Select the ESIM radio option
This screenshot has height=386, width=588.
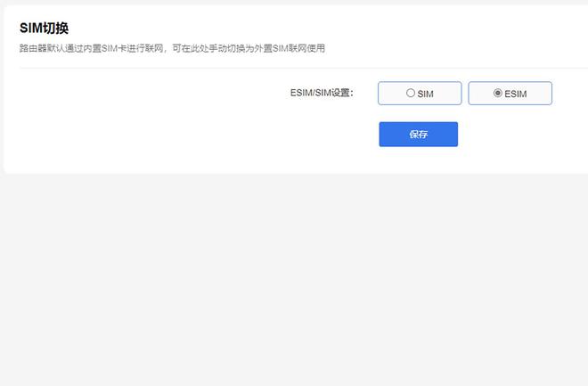click(x=510, y=94)
